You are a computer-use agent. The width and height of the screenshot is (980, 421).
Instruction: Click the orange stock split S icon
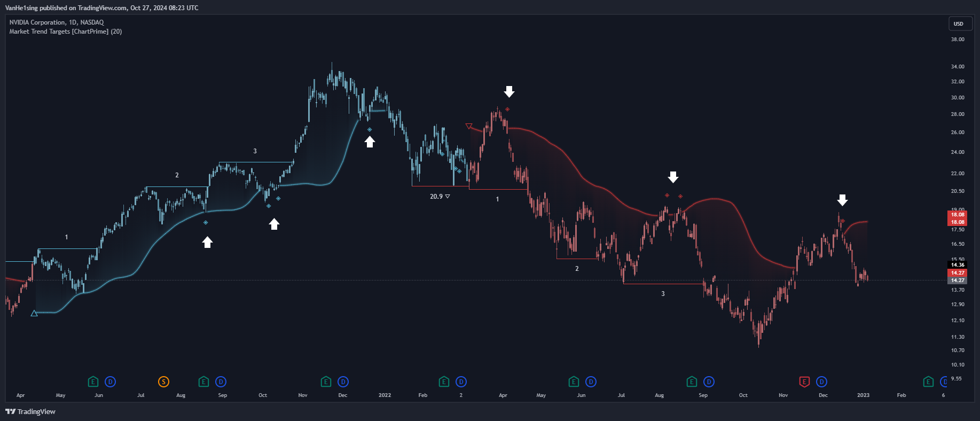coord(163,381)
